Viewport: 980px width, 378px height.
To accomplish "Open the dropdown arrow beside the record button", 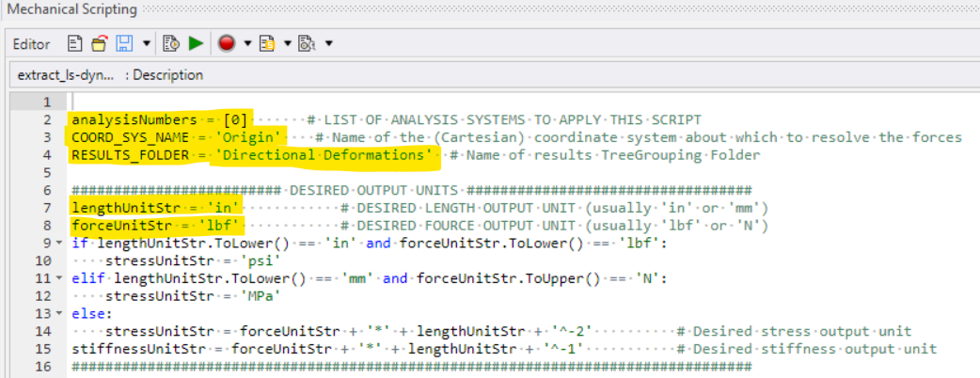I will 246,44.
